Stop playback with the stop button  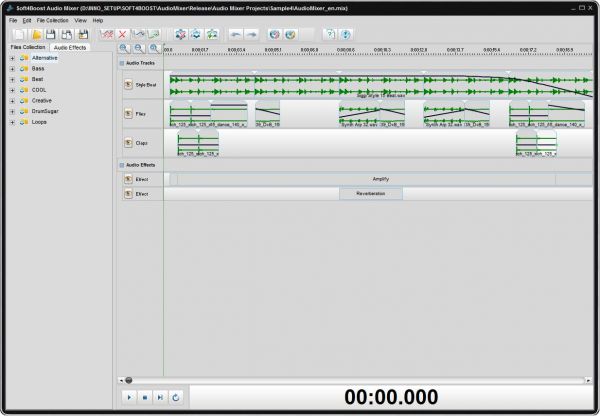(x=145, y=398)
